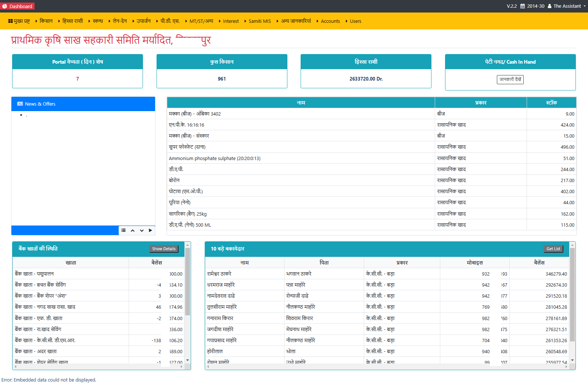Click the पोटाश (एम.ओ.पी.) row

coord(372,191)
